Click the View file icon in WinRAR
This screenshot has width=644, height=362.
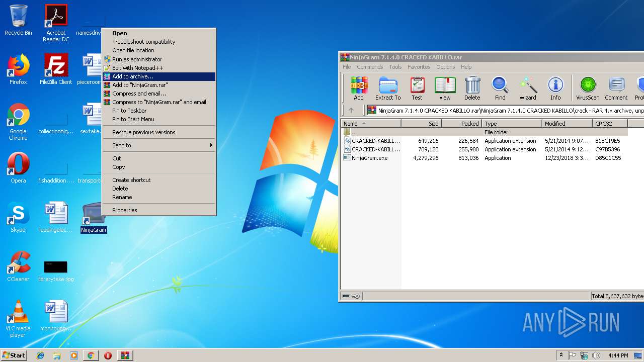tap(445, 88)
